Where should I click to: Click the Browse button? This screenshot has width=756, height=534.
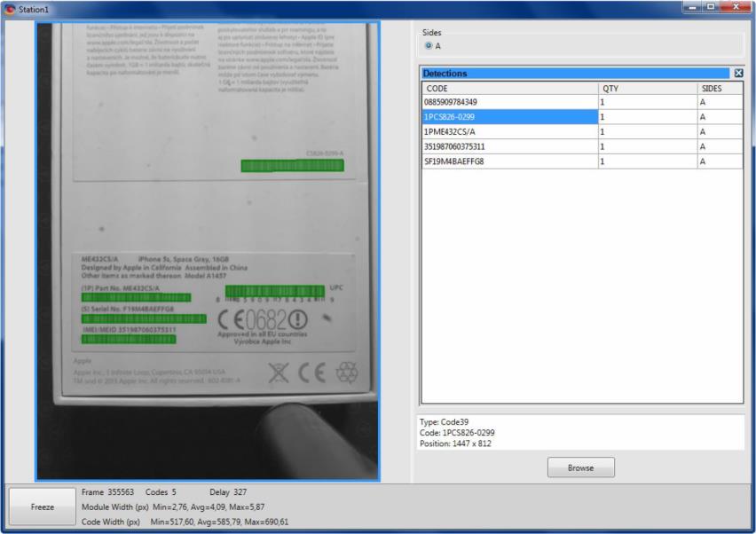[581, 467]
